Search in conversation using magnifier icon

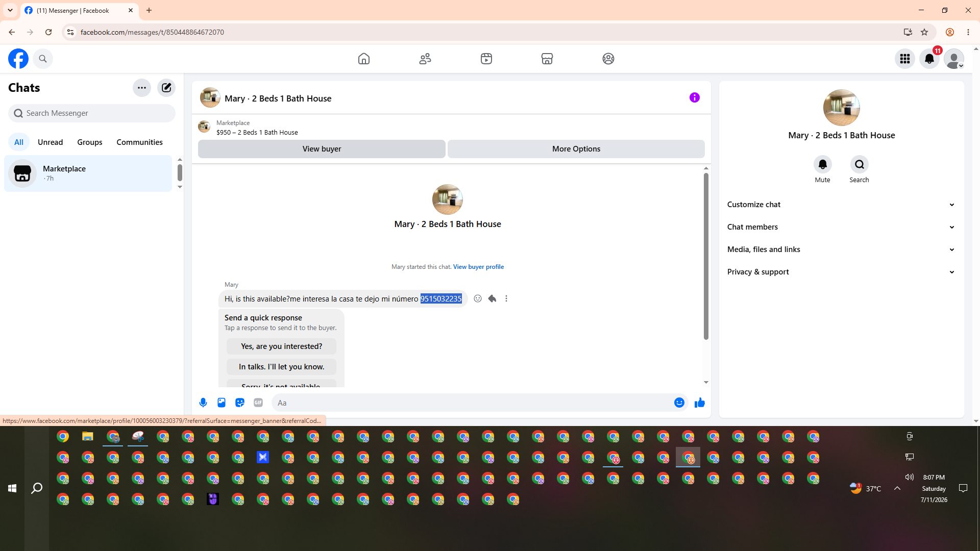[860, 164]
